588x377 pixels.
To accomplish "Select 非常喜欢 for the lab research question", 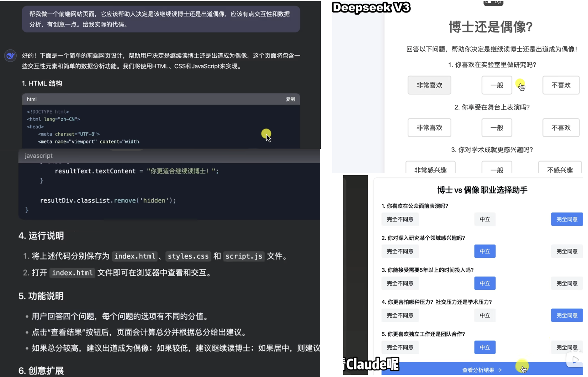I will pos(429,85).
